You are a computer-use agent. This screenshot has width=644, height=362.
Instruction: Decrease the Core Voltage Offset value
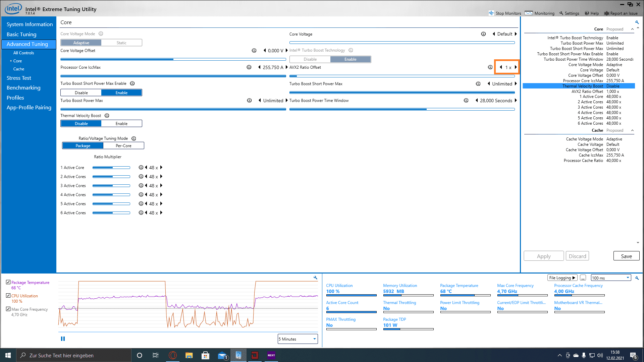(x=265, y=51)
